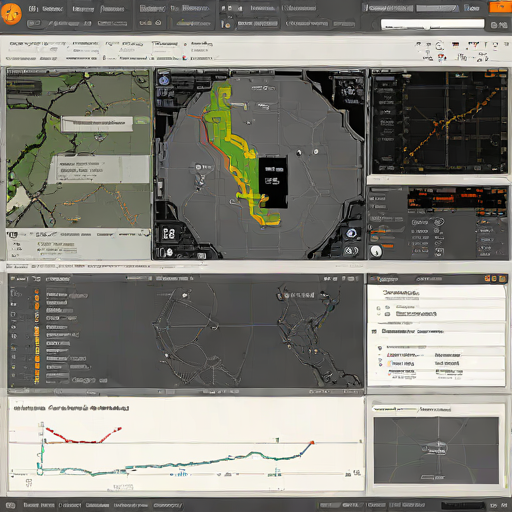Select the blue globe icon in map viewport
Viewport: 512px width, 512px height.
click(x=164, y=80)
